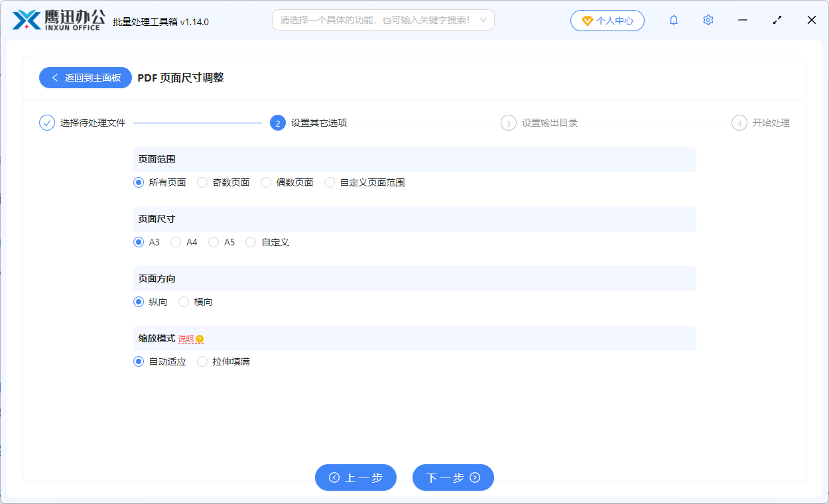Go back via 返回到主面板 button

click(85, 77)
